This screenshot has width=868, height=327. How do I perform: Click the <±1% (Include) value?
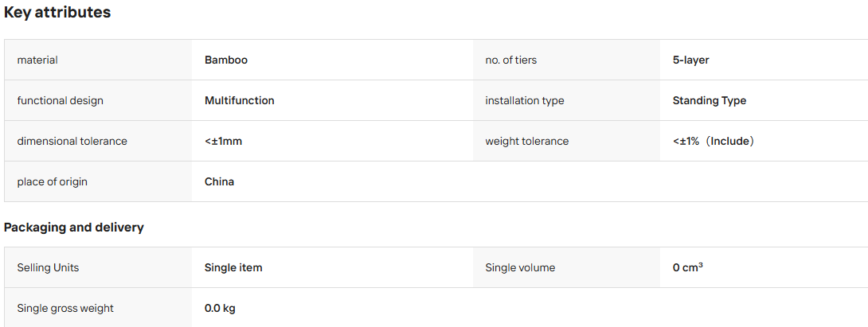[x=714, y=141]
